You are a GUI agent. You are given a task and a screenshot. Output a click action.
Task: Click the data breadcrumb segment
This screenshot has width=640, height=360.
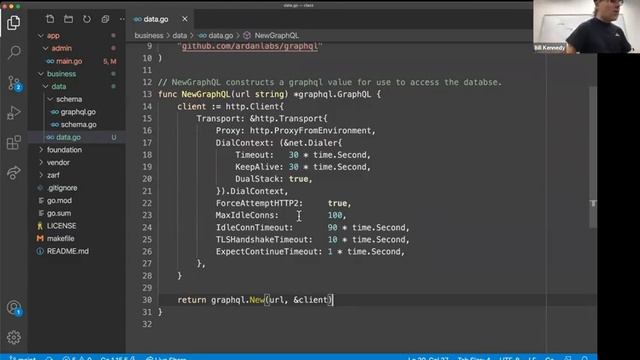(x=179, y=36)
